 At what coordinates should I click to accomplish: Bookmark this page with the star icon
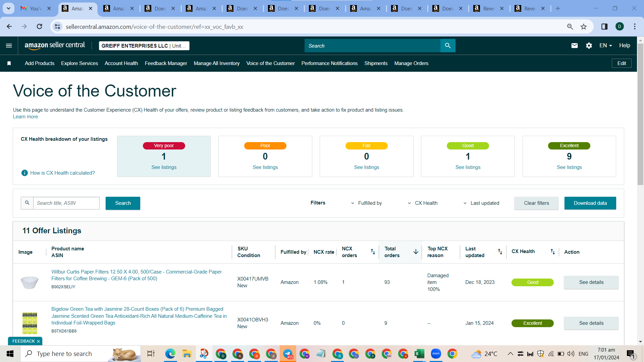584,26
